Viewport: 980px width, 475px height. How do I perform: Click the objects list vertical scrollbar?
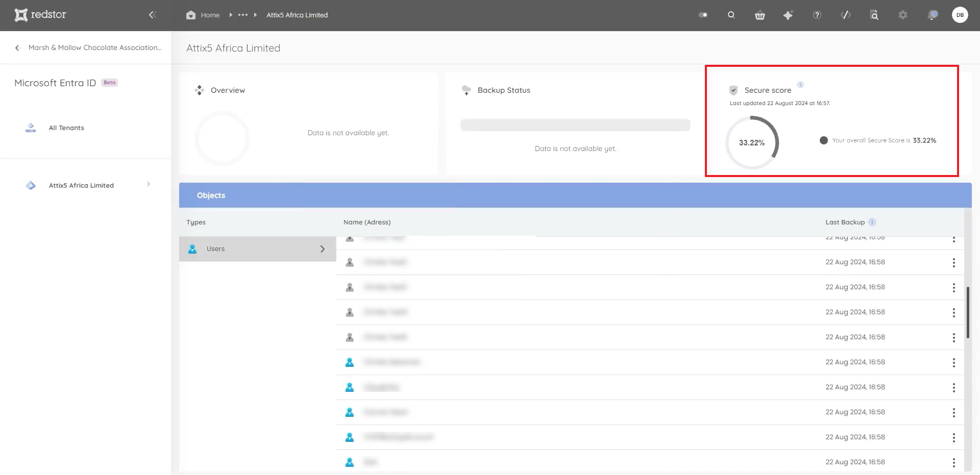[968, 312]
